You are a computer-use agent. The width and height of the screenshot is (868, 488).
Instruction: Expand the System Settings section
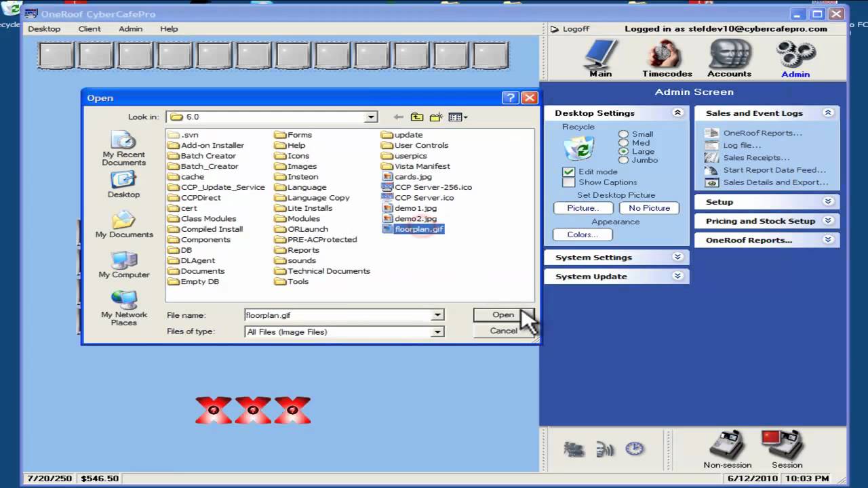(x=677, y=258)
